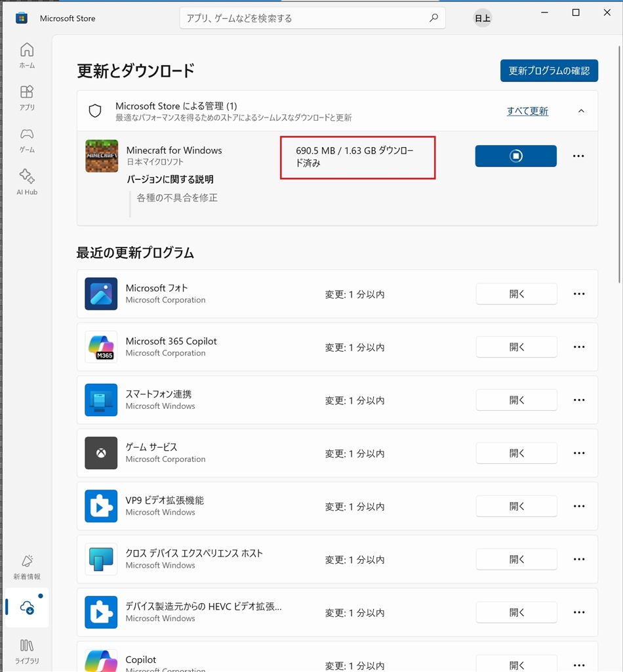Click the Microsoft 365 Copilot title text
This screenshot has width=623, height=672.
click(171, 341)
